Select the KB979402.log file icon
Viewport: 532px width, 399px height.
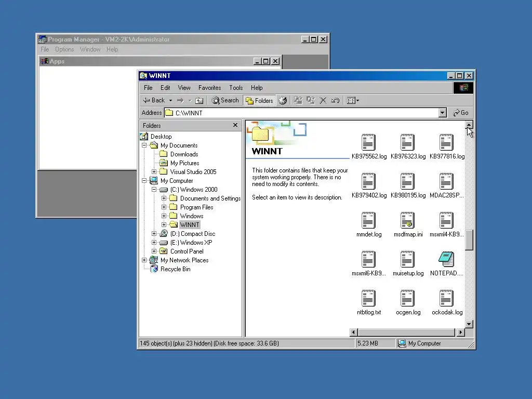(368, 181)
